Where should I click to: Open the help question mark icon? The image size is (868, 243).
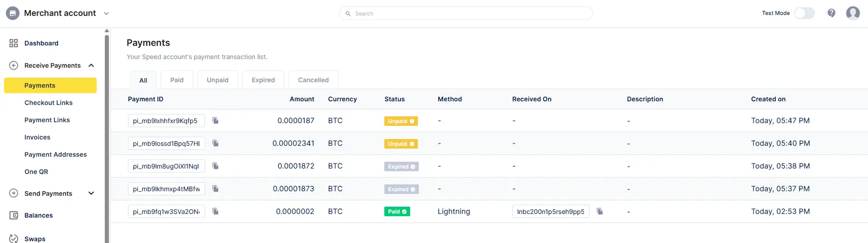coord(831,13)
